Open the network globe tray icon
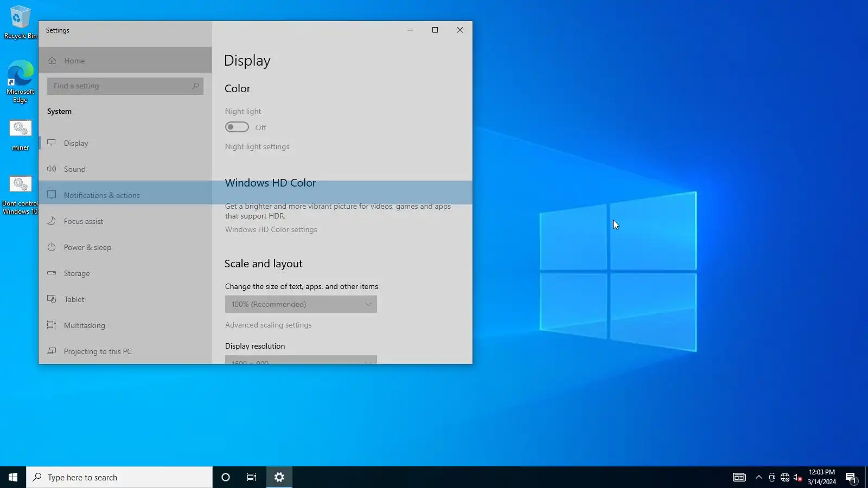 pos(785,477)
